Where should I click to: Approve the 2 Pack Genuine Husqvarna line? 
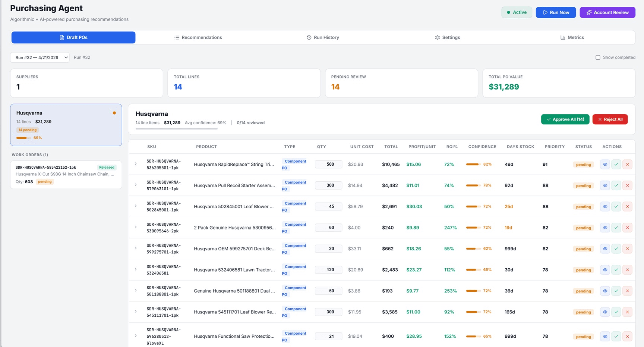tap(616, 228)
